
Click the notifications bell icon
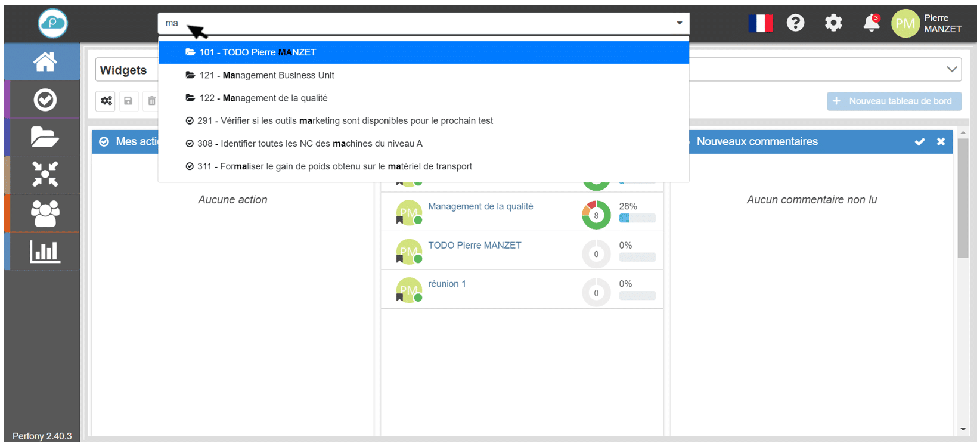click(871, 23)
